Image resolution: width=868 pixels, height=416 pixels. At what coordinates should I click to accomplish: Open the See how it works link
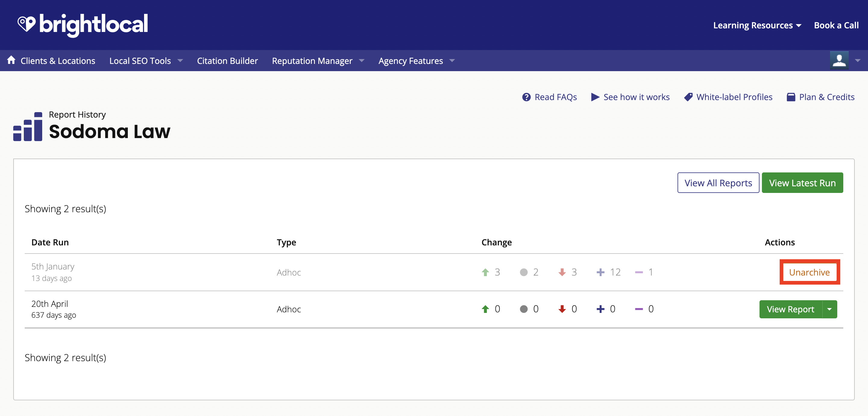[x=637, y=97]
